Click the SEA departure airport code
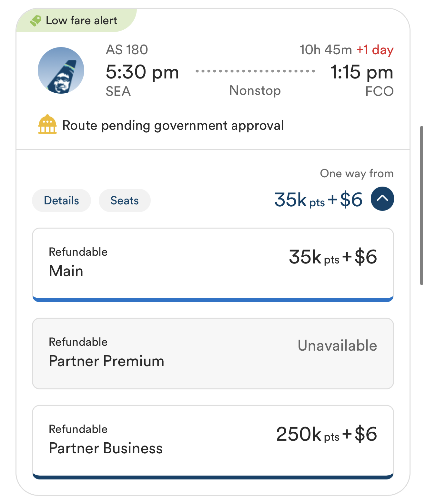The height and width of the screenshot is (504, 426). [x=118, y=91]
